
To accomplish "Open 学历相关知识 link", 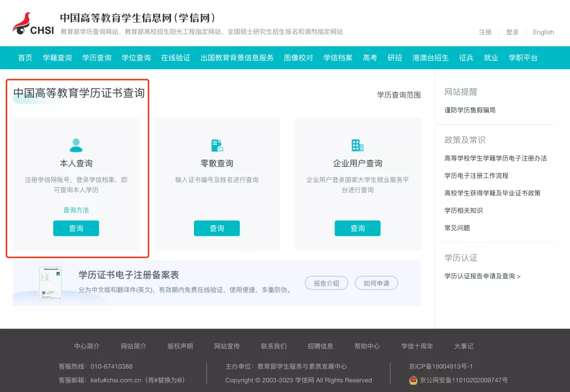I will (464, 211).
